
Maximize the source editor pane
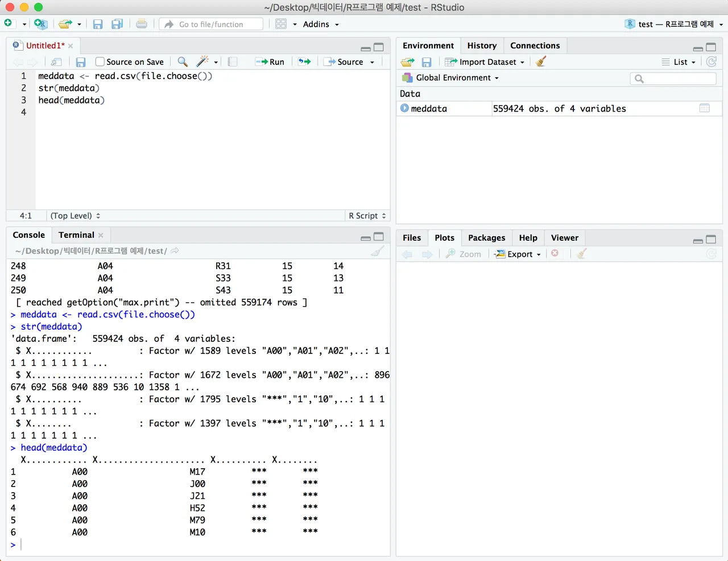coord(378,47)
